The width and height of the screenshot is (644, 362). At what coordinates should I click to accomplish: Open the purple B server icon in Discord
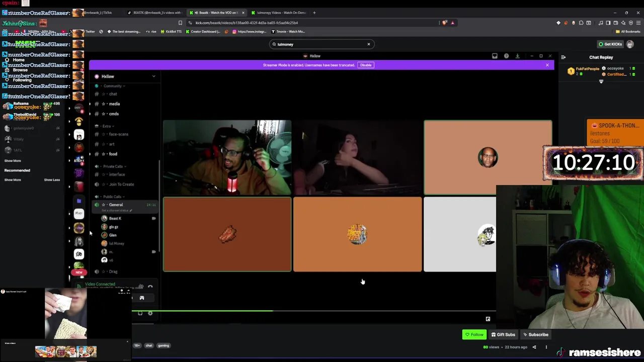pos(79,173)
